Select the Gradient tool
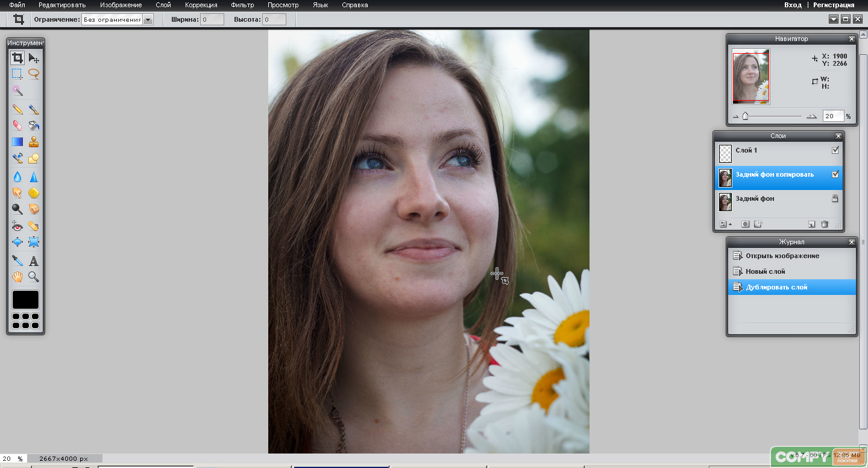868x468 pixels. click(17, 142)
